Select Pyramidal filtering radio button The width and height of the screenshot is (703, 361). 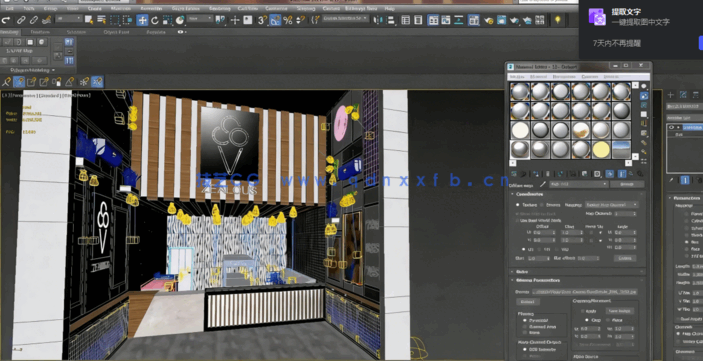[x=525, y=321]
